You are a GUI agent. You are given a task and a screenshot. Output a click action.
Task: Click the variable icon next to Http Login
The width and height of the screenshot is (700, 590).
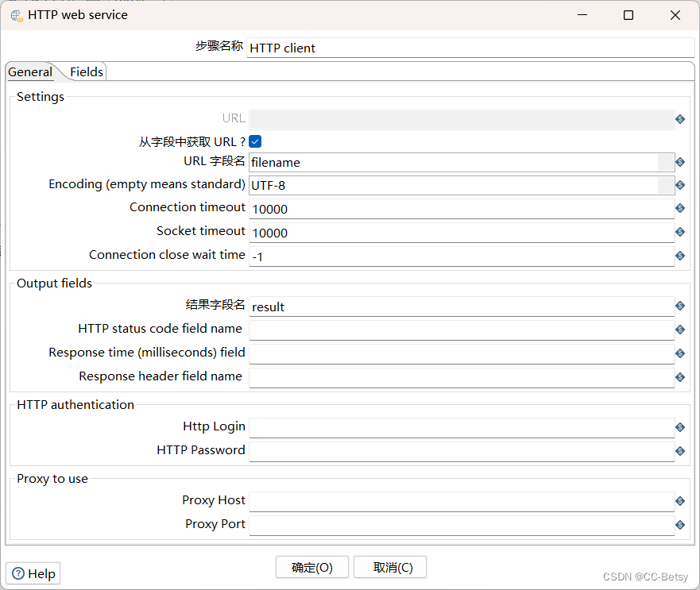tap(680, 426)
